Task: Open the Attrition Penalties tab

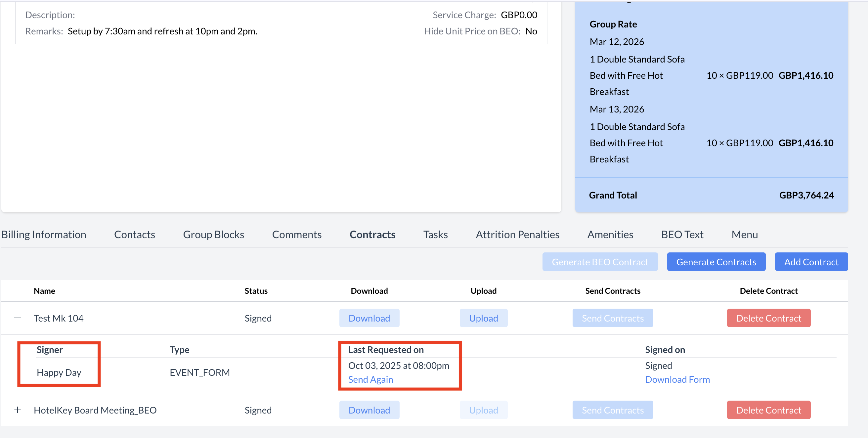Action: click(x=517, y=234)
